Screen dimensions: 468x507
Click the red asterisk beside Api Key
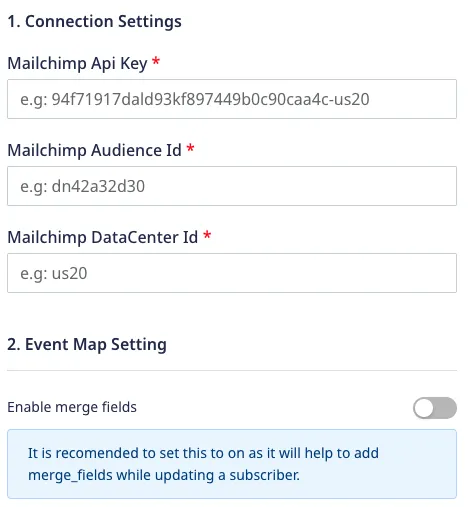click(156, 61)
